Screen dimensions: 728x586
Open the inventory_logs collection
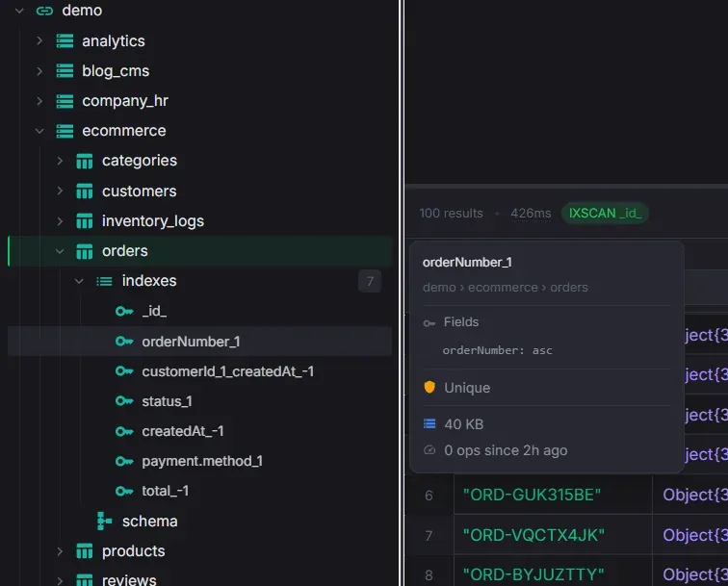pos(152,221)
